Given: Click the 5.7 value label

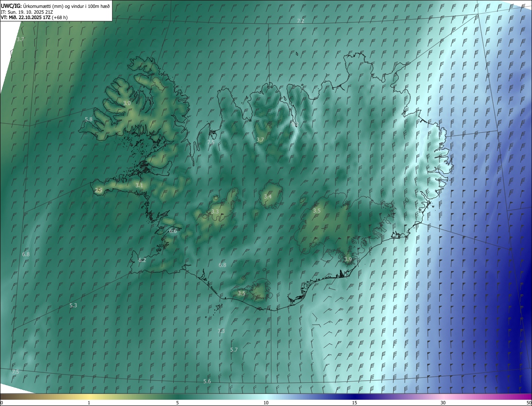Looking at the screenshot, I should click(234, 350).
